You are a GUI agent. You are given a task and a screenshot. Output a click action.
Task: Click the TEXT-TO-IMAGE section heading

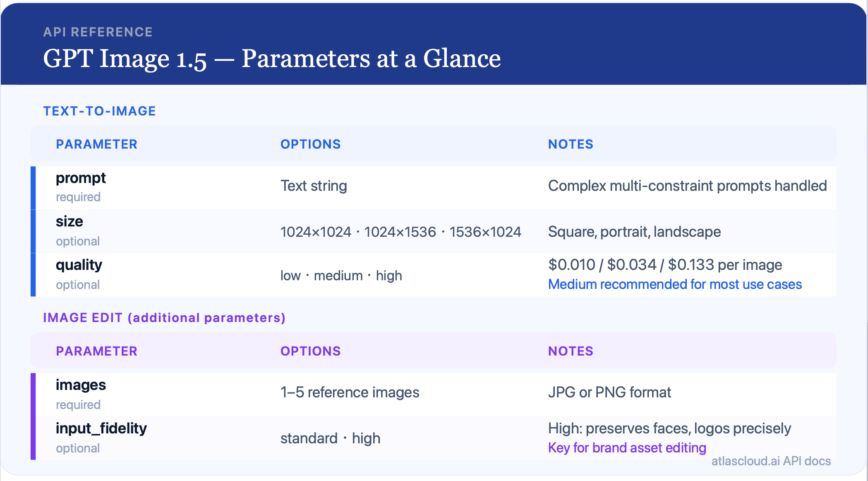click(x=100, y=111)
